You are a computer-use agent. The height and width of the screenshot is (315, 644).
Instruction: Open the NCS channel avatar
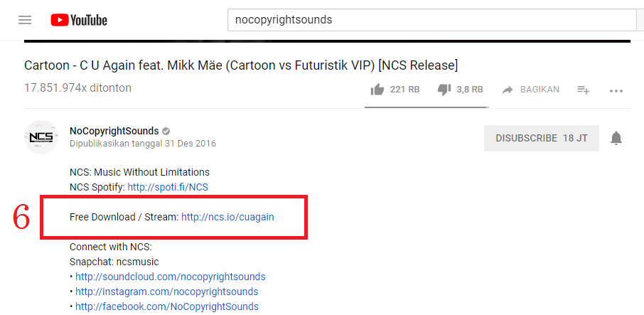41,137
